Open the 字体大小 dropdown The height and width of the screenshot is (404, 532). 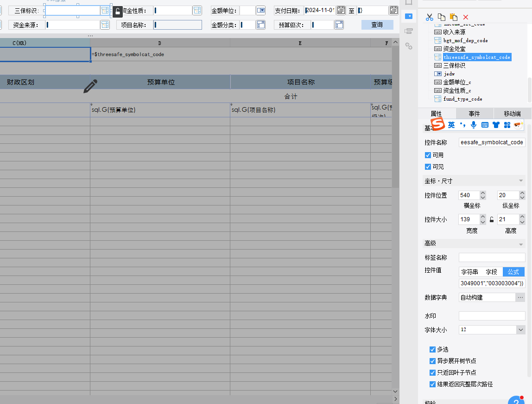(521, 330)
